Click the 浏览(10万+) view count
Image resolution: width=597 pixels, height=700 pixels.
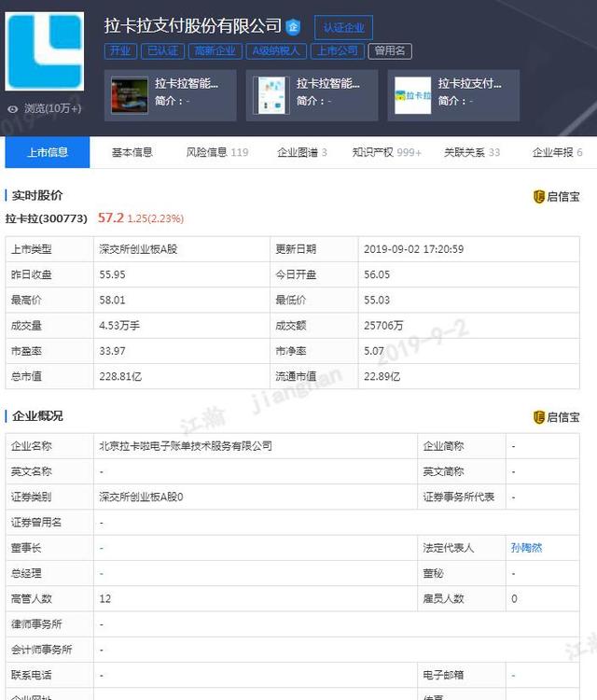click(x=52, y=108)
